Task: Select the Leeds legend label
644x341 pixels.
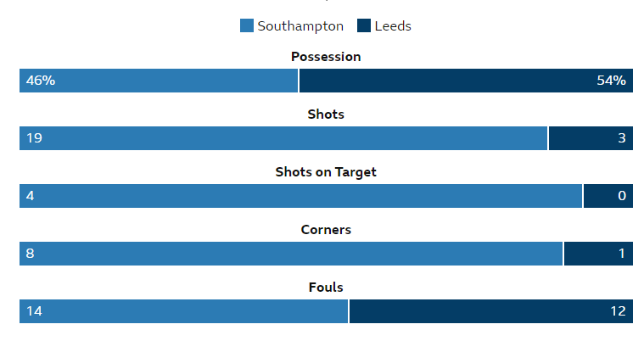Action: [x=393, y=26]
